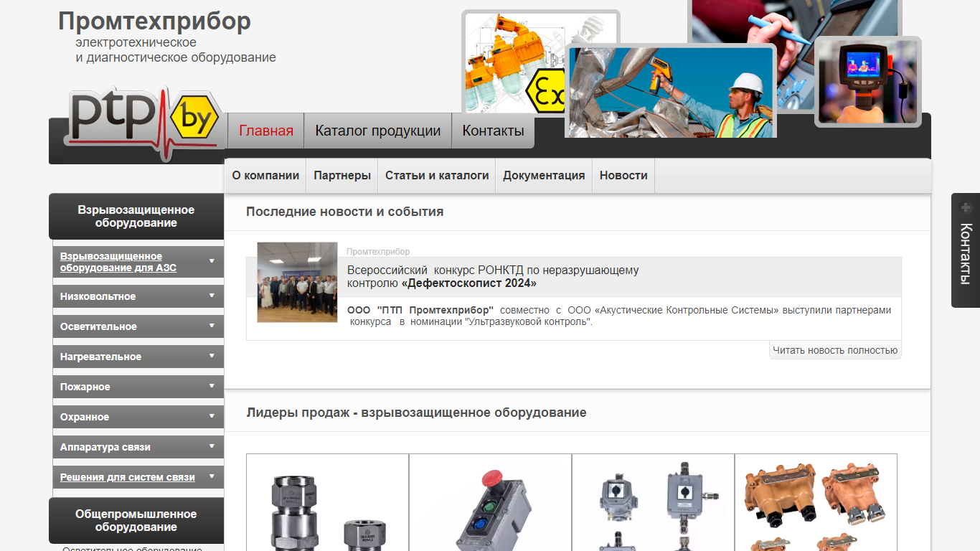Open Взрывозащищенное оборудование для АЗС link

coord(118,262)
